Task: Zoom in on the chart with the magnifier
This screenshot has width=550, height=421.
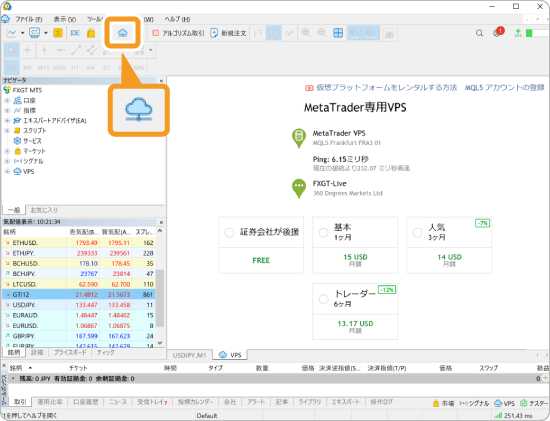Action: [306, 33]
